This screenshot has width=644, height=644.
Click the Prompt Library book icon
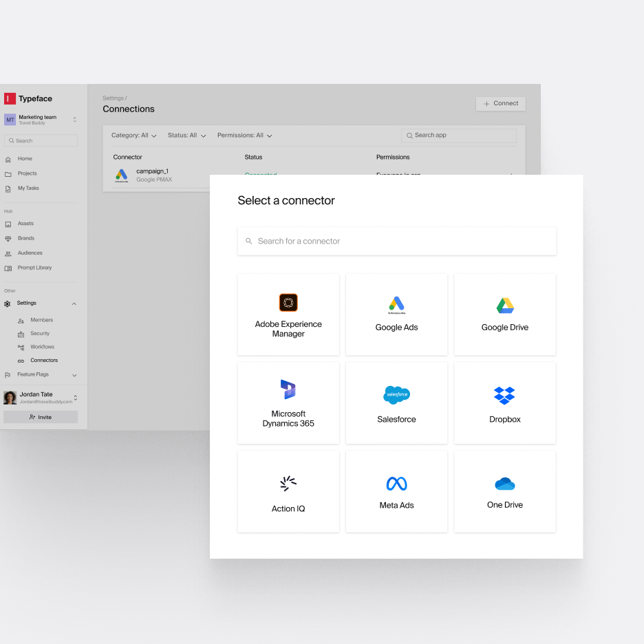pos(8,268)
